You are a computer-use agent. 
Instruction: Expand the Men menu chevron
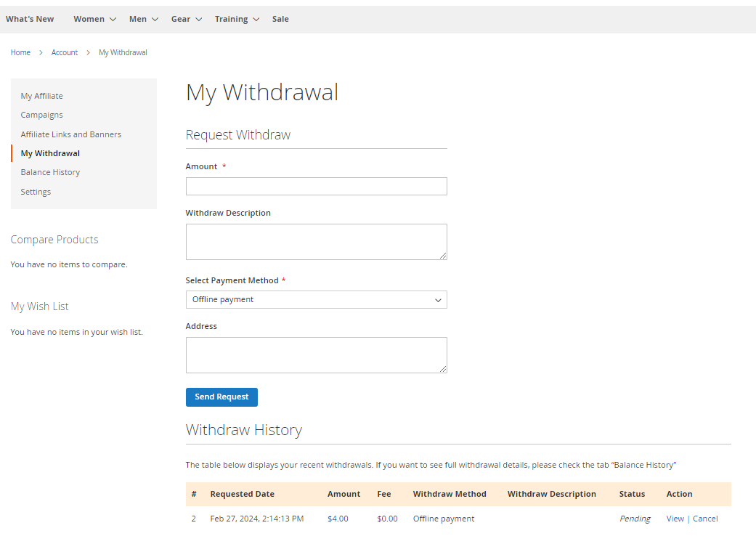pyautogui.click(x=155, y=20)
